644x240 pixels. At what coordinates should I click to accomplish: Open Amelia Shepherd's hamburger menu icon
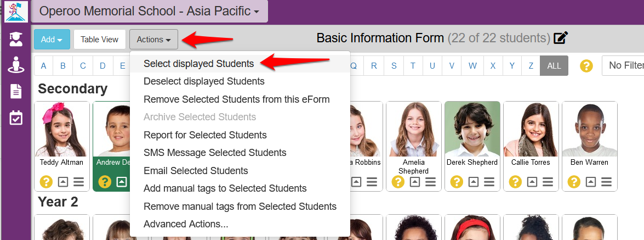(430, 182)
